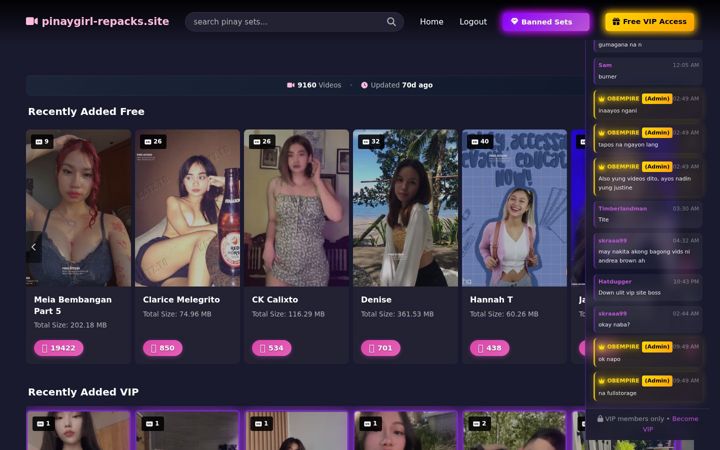
Task: Click the crown icon on 'na fullstorage' message
Action: pos(602,381)
